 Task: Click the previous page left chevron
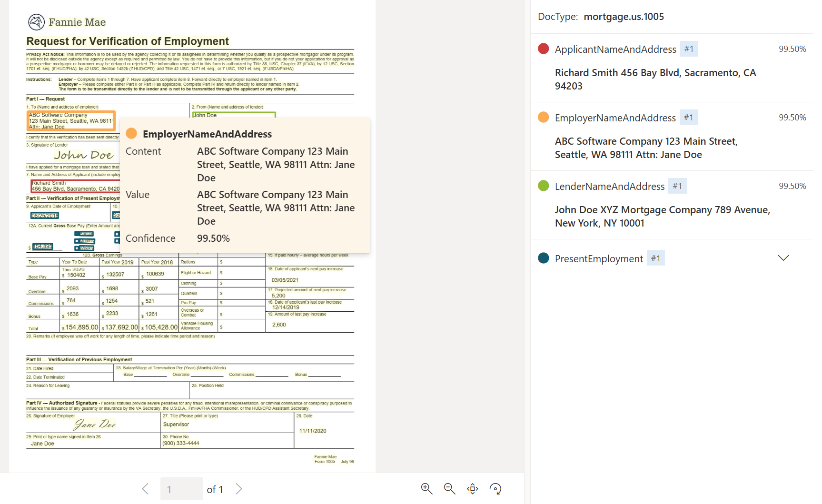(145, 489)
